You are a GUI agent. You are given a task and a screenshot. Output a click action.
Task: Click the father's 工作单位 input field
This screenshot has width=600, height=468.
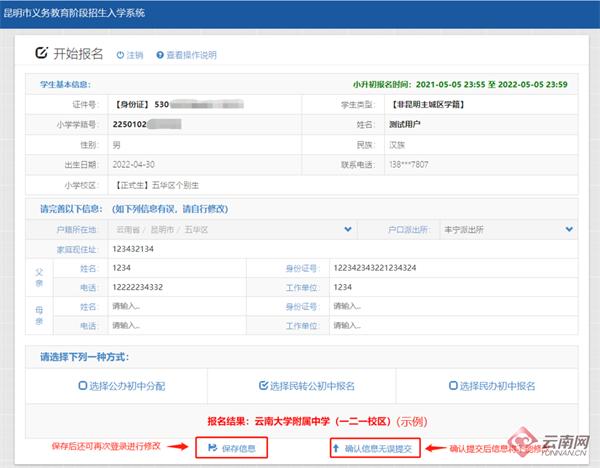click(x=453, y=287)
